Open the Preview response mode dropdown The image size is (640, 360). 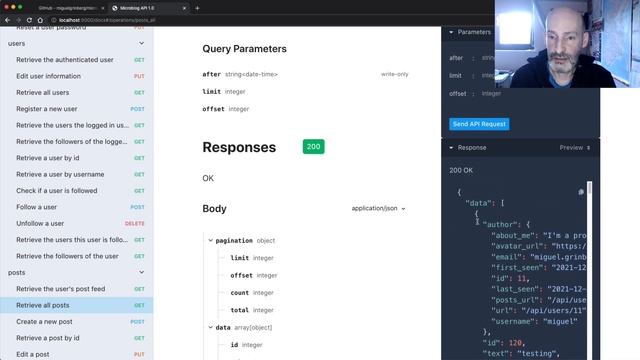coord(575,148)
